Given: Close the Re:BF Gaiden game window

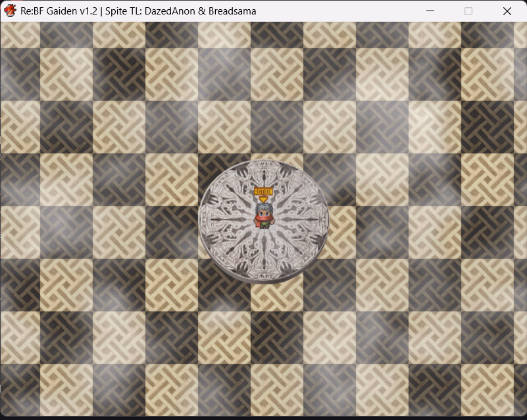Looking at the screenshot, I should pyautogui.click(x=507, y=11).
